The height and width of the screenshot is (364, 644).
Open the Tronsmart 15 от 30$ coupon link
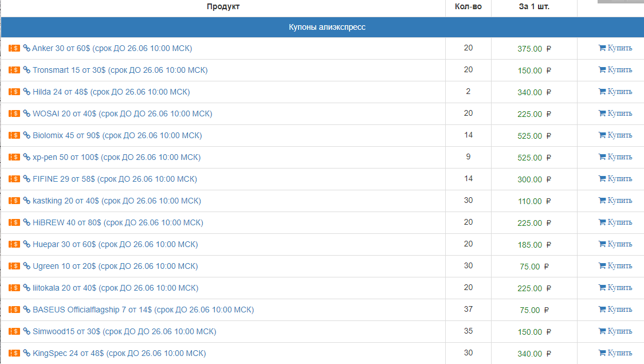(120, 71)
